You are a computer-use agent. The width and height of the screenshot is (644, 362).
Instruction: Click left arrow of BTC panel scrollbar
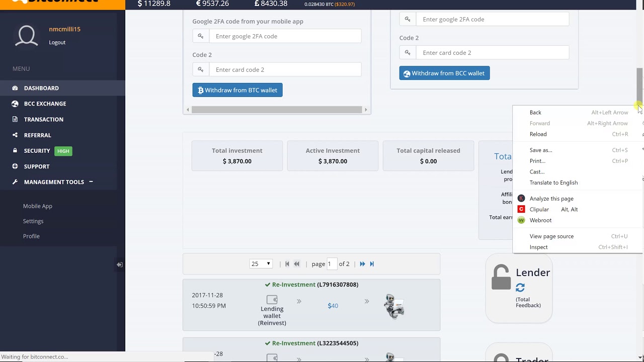[x=188, y=110]
